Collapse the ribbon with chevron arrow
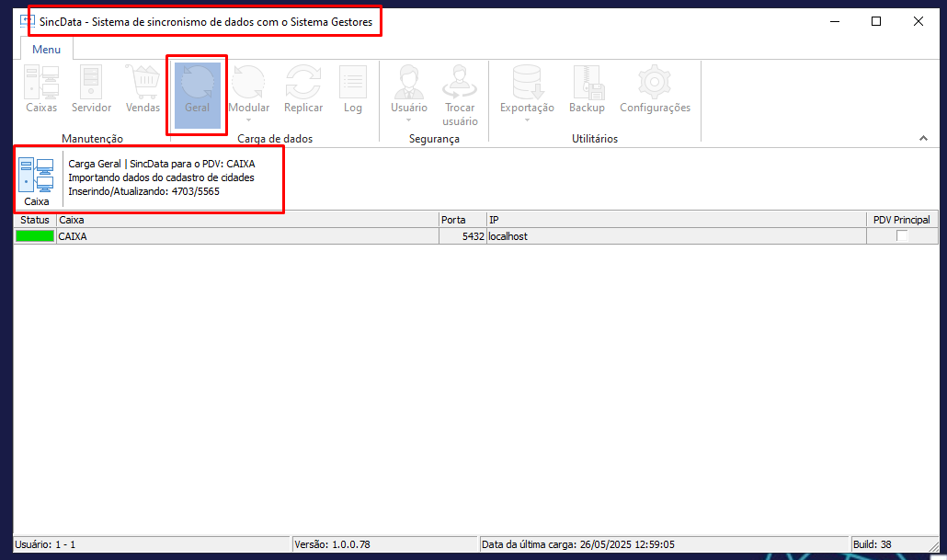This screenshot has height=560, width=947. pos(923,138)
